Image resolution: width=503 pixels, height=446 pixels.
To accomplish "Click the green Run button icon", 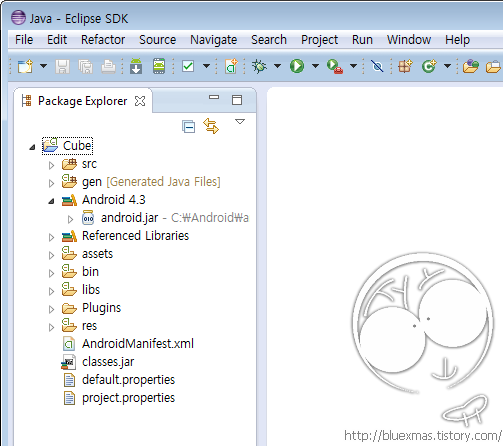I will 297,66.
